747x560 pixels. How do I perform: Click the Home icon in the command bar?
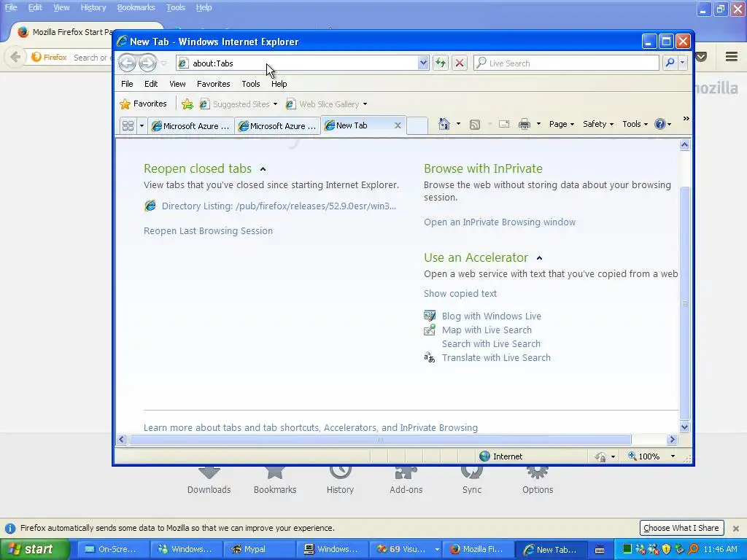pyautogui.click(x=444, y=124)
